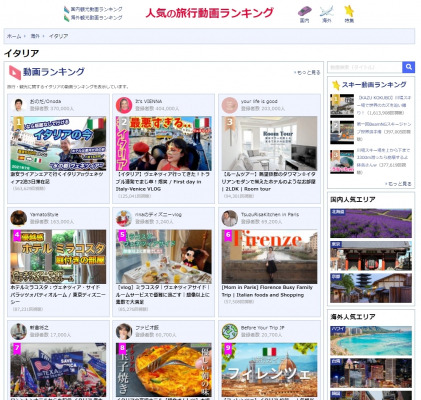Open the ホーム breadcrumb link
This screenshot has width=421, height=400.
click(14, 36)
